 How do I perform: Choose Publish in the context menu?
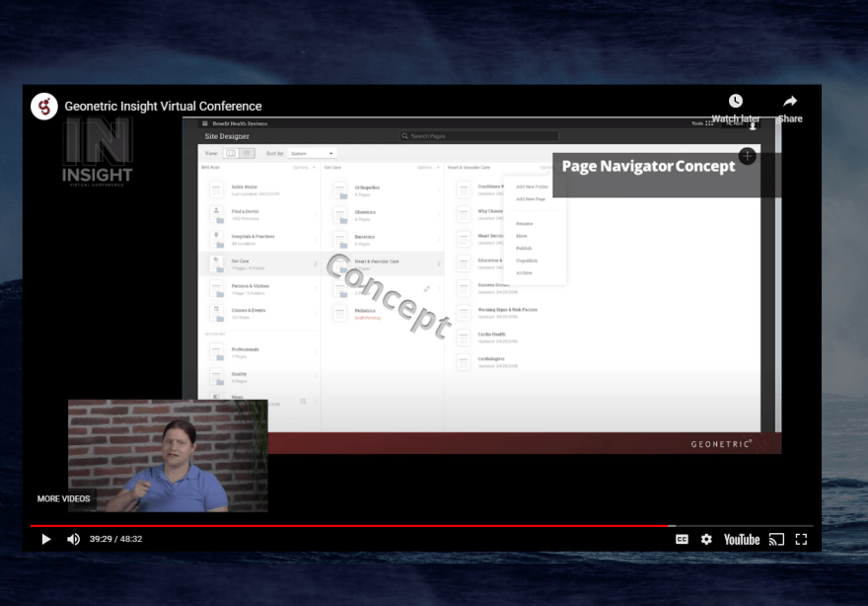point(524,248)
